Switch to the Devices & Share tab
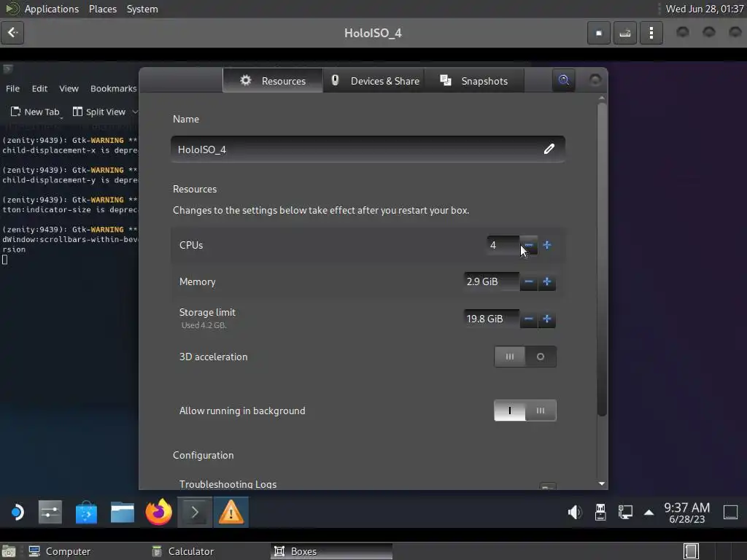747x560 pixels. point(374,80)
